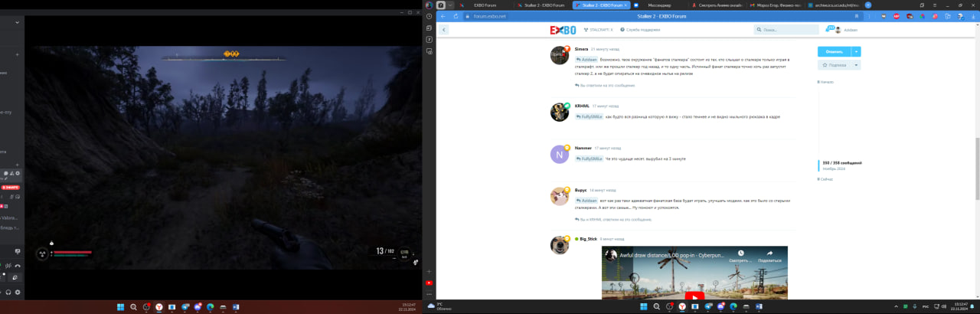Open the notifications bell in forum header

(831, 29)
